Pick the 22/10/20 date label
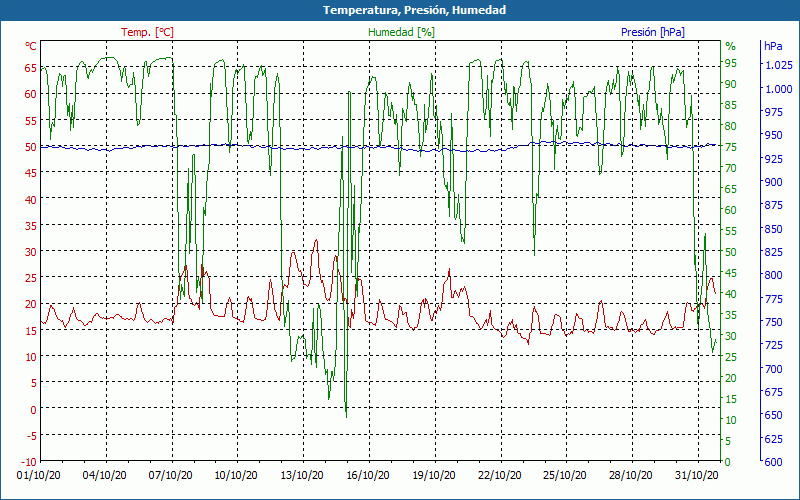 [499, 475]
